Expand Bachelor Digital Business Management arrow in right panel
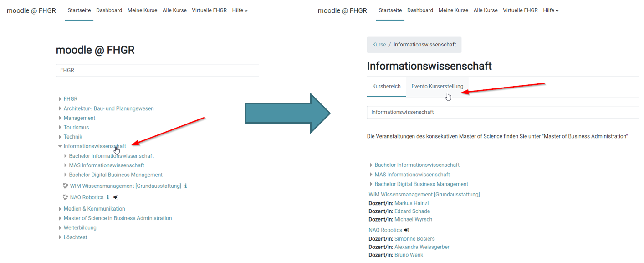 371,184
